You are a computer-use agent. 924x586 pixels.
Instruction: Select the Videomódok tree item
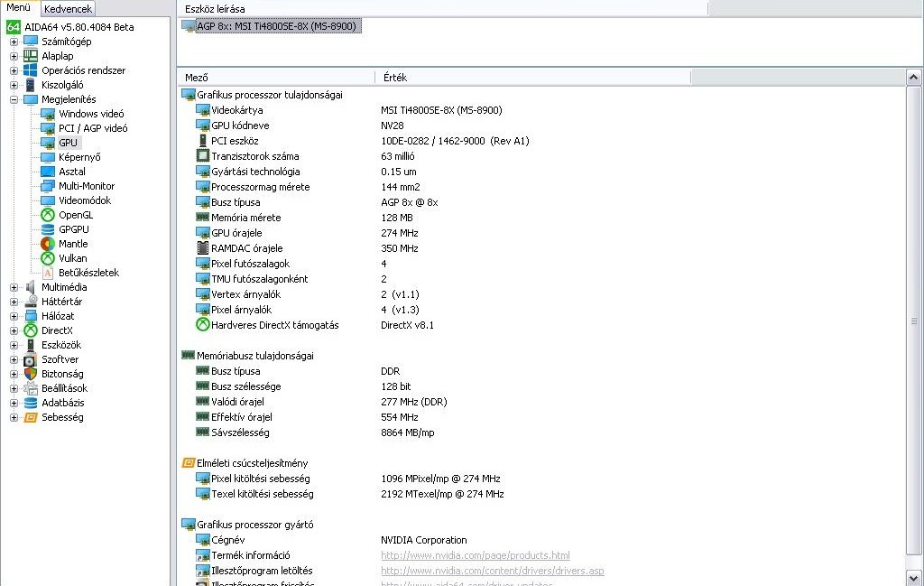click(84, 200)
